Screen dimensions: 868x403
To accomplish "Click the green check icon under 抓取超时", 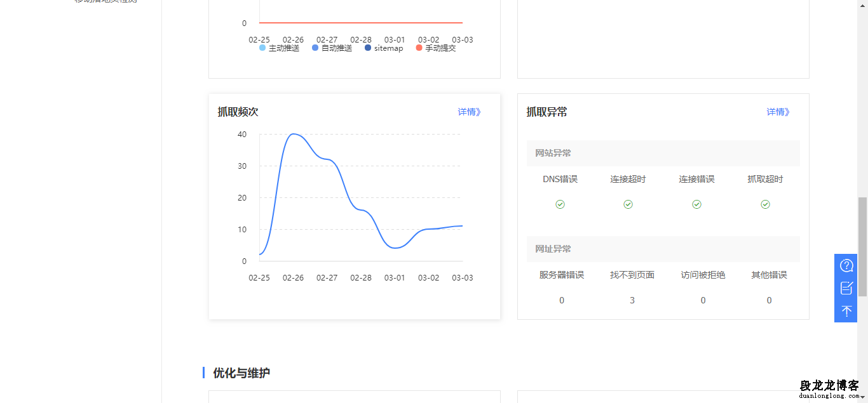I will coord(765,204).
